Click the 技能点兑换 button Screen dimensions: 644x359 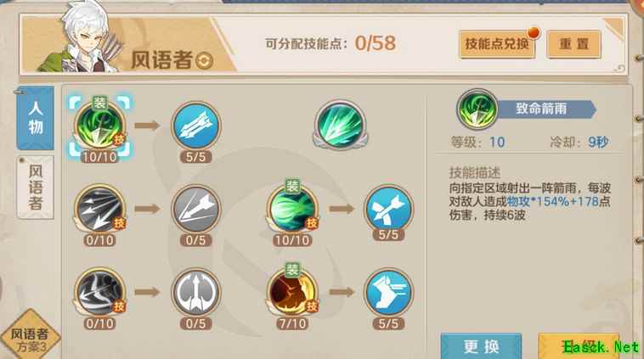(497, 43)
